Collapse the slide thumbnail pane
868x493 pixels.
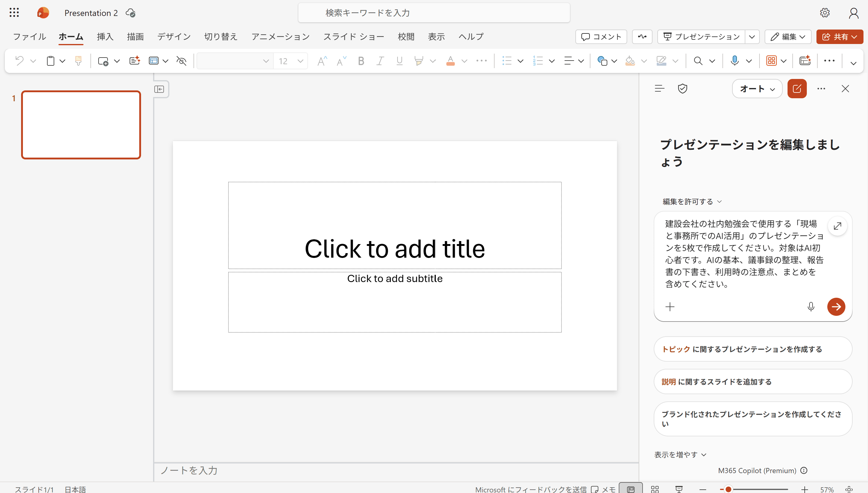coord(159,89)
